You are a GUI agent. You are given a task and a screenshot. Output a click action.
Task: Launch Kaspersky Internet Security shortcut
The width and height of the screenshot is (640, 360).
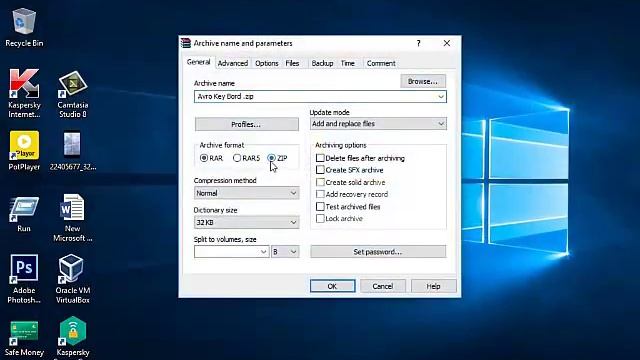coord(24,93)
